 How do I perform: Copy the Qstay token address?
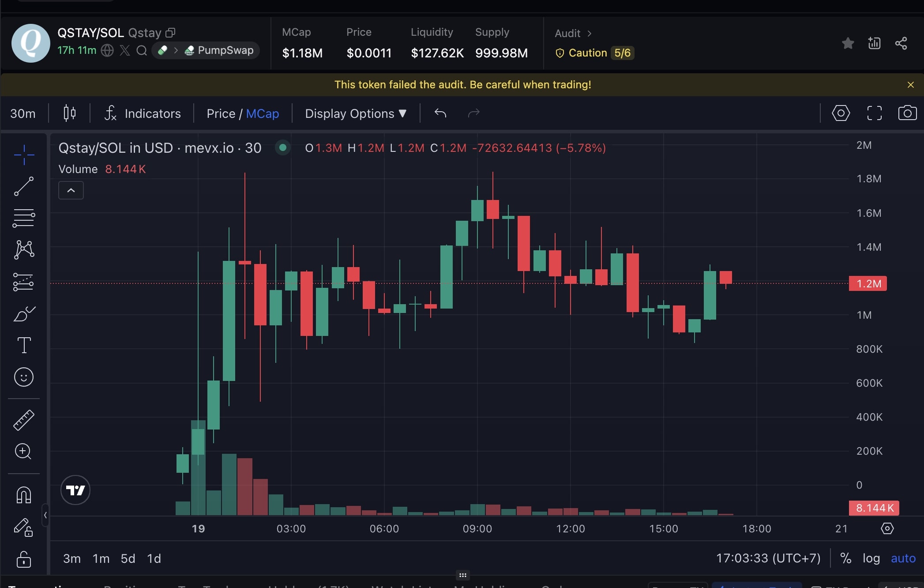[170, 33]
